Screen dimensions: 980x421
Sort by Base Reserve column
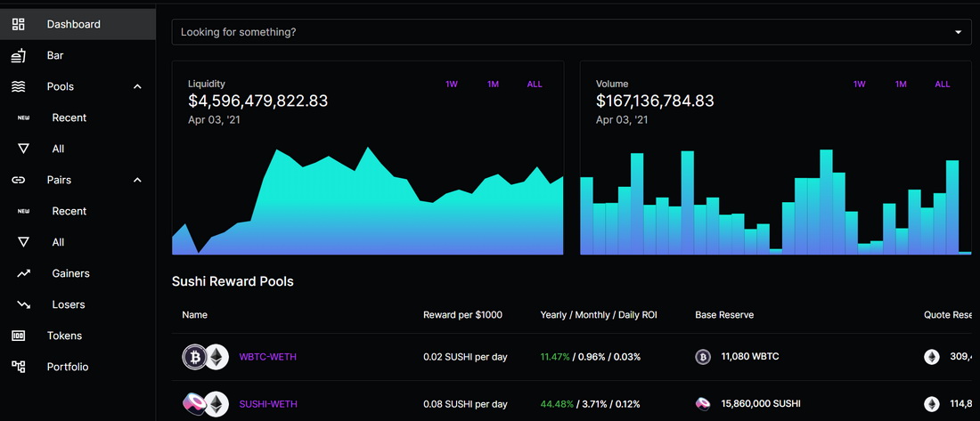click(724, 315)
